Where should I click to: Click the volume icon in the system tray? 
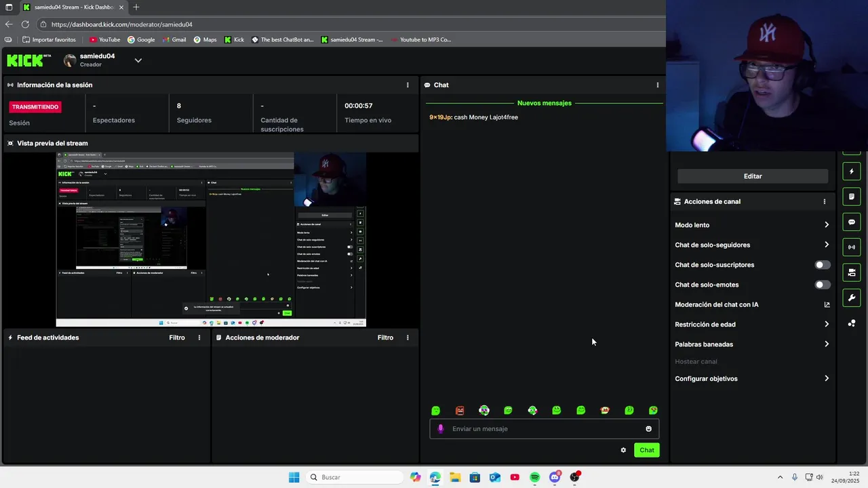tap(819, 477)
